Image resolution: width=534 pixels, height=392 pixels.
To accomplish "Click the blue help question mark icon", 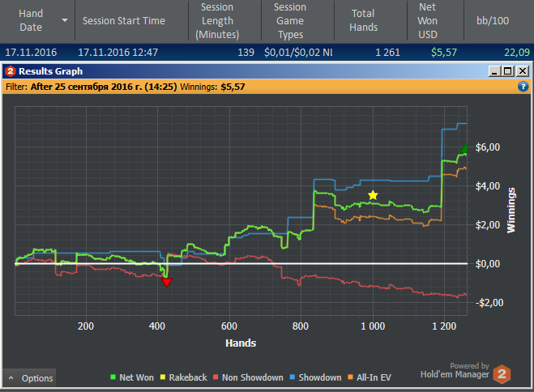I will coord(523,87).
